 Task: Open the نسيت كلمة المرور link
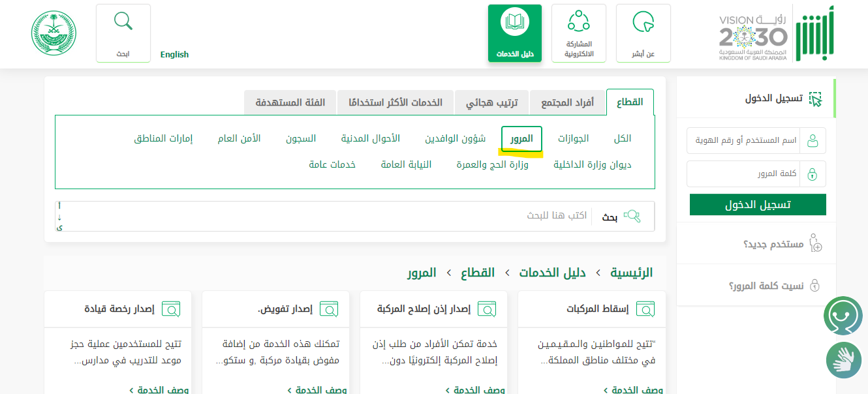766,286
